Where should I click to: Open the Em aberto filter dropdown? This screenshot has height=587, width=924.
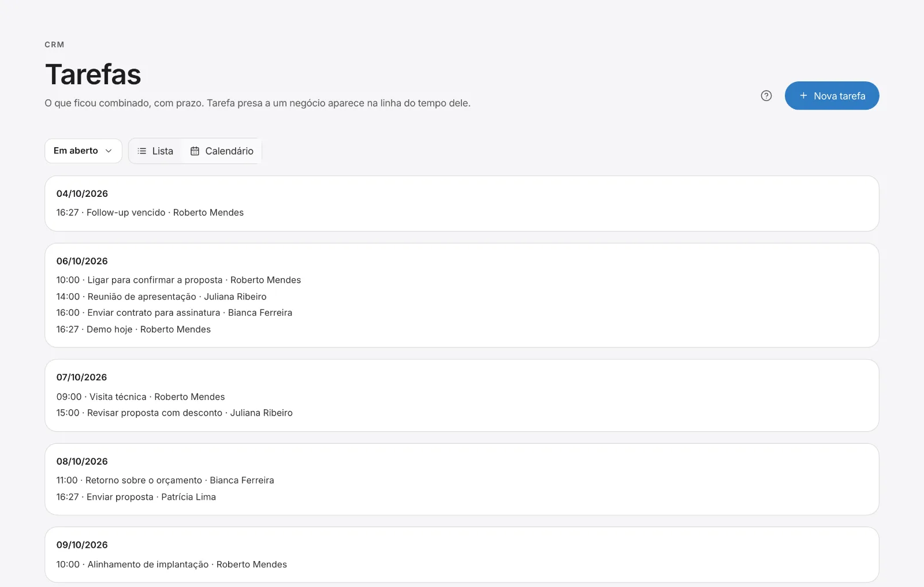83,151
